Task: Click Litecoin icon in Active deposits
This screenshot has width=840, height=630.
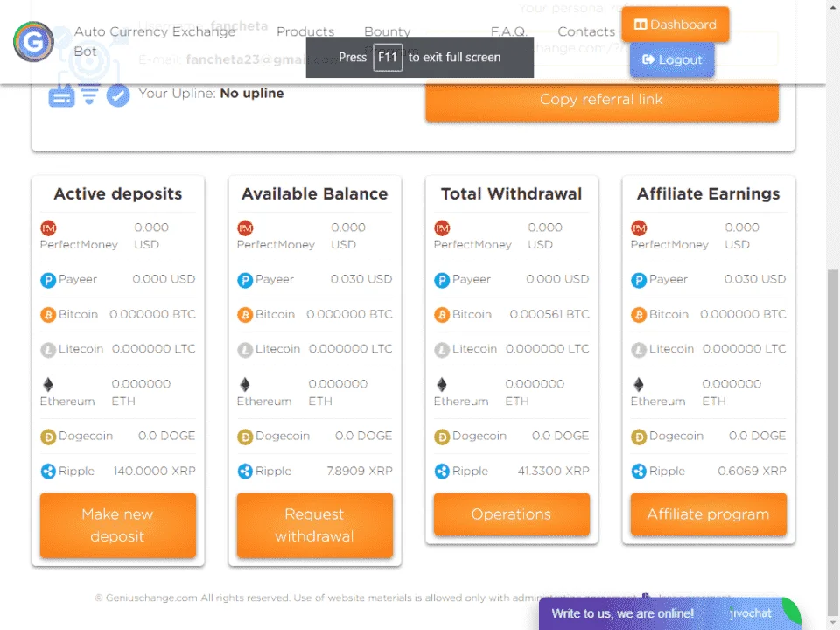Action: click(x=48, y=350)
